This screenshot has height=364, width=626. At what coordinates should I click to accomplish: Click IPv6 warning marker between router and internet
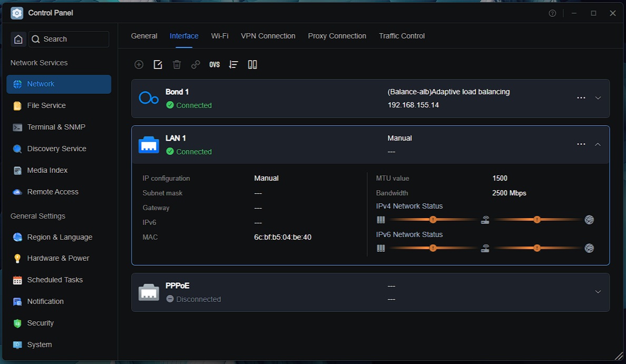[537, 248]
